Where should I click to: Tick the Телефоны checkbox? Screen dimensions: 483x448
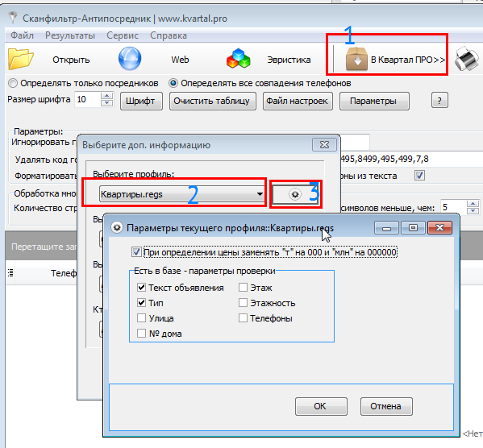(243, 318)
